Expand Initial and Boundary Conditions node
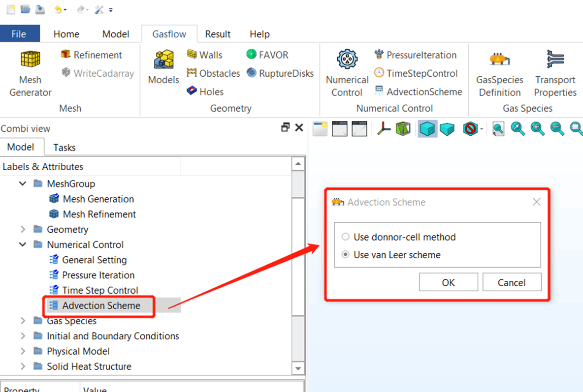 pos(23,336)
